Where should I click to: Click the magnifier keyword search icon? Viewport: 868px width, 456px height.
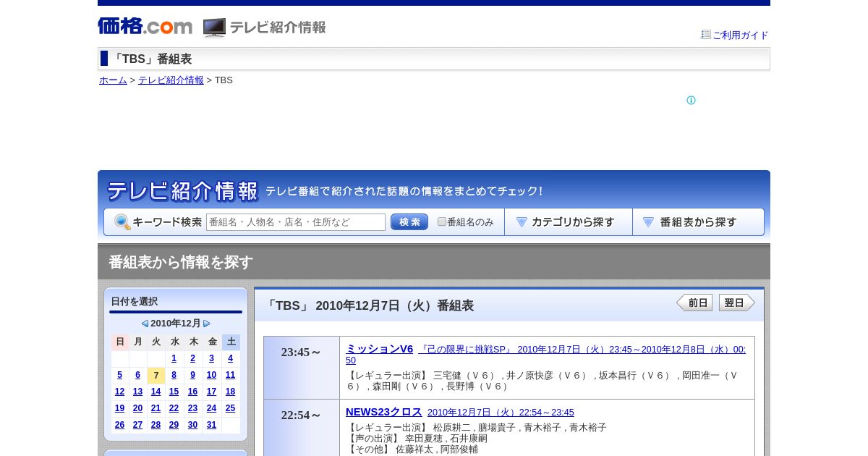(122, 222)
